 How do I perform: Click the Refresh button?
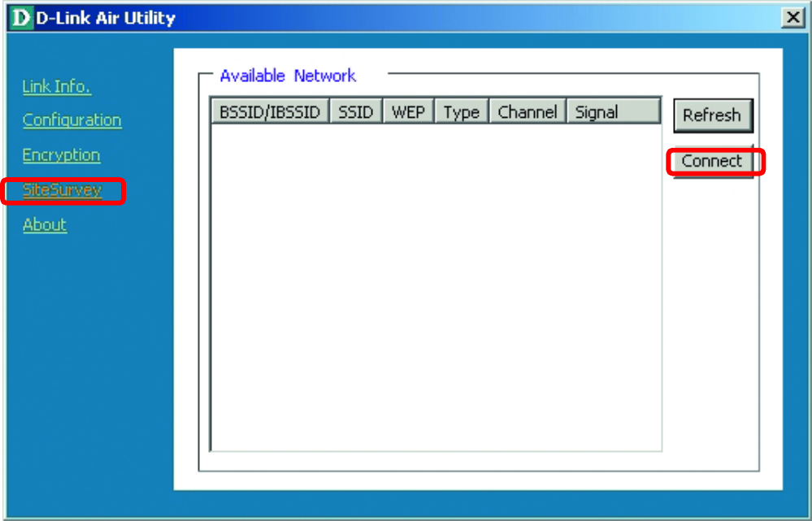coord(713,115)
